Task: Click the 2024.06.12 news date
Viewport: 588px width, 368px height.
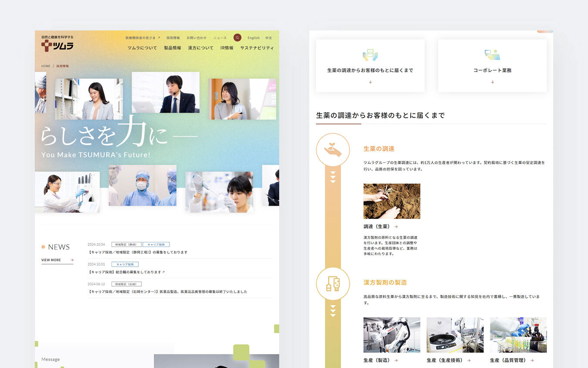Action: click(96, 284)
